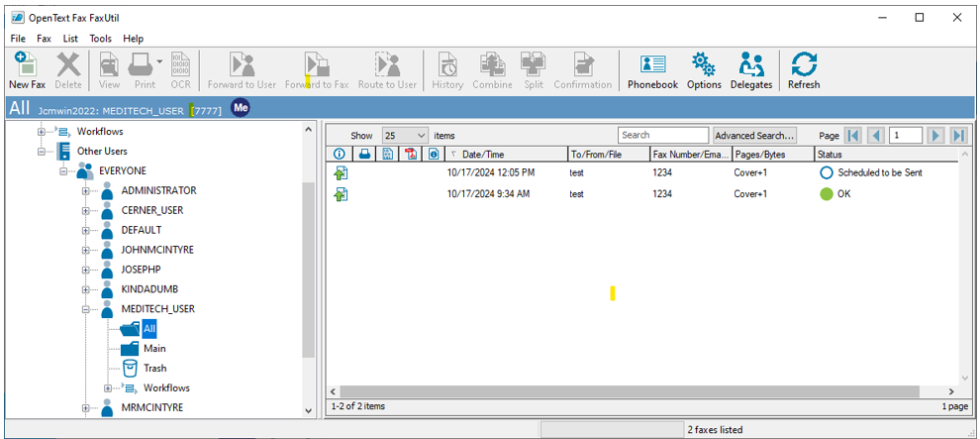Sort by To/From/File column

pos(608,154)
